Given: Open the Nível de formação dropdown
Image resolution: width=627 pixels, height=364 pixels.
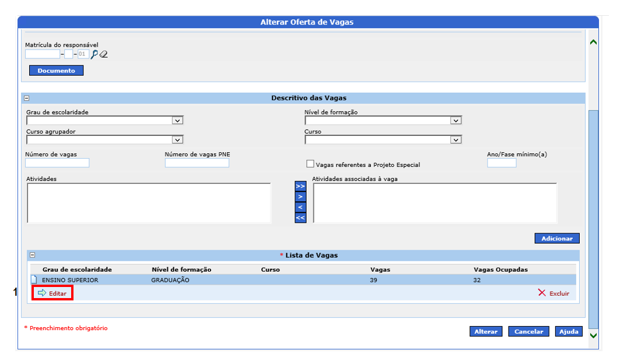Looking at the screenshot, I should click(456, 121).
